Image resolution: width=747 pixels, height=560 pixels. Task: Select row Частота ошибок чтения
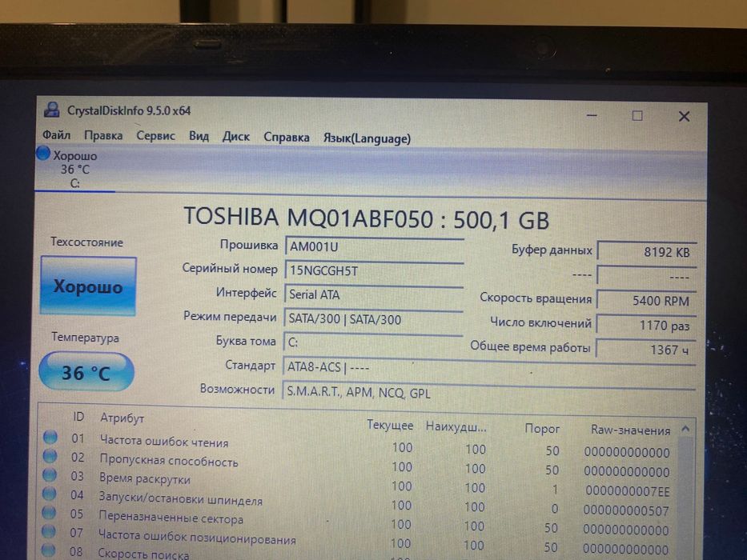point(357,446)
